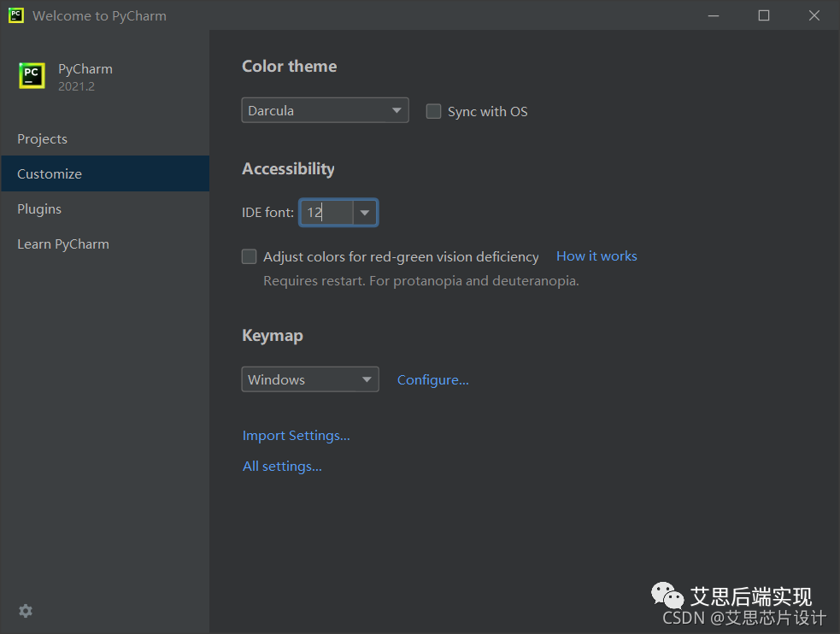Switch to the Projects tab

coord(42,138)
